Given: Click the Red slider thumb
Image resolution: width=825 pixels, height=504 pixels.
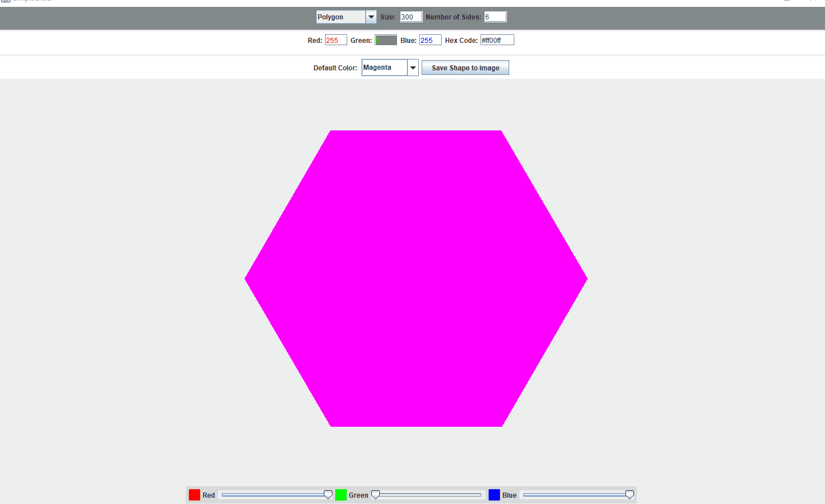Looking at the screenshot, I should [x=327, y=494].
